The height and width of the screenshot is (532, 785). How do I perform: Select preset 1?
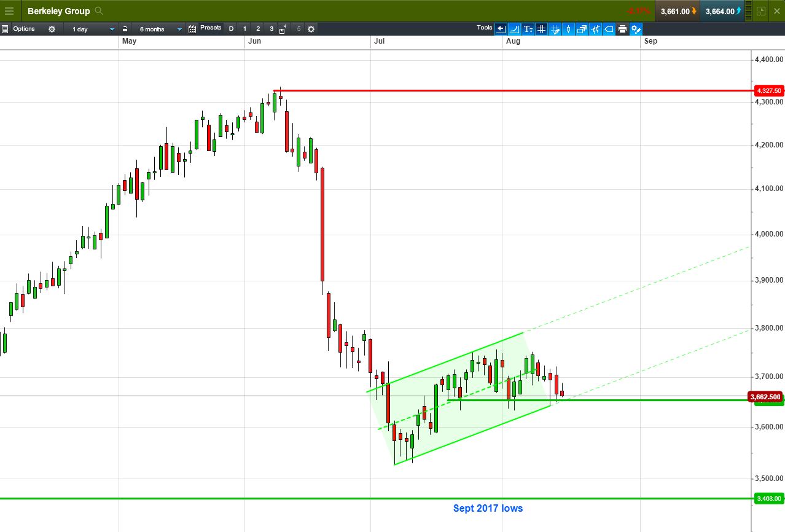click(244, 29)
